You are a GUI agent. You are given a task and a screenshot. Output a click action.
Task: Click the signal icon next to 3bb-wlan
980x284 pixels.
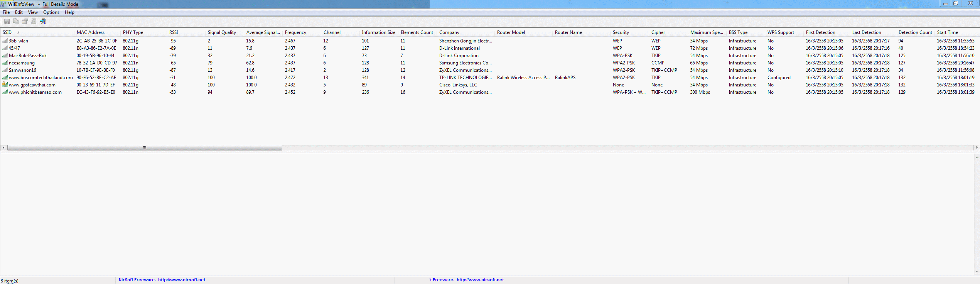point(5,41)
